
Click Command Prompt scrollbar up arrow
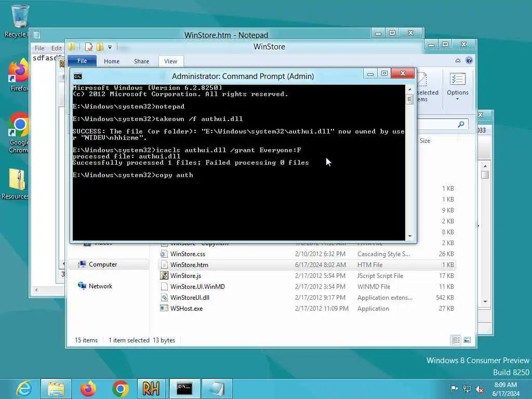(x=410, y=89)
